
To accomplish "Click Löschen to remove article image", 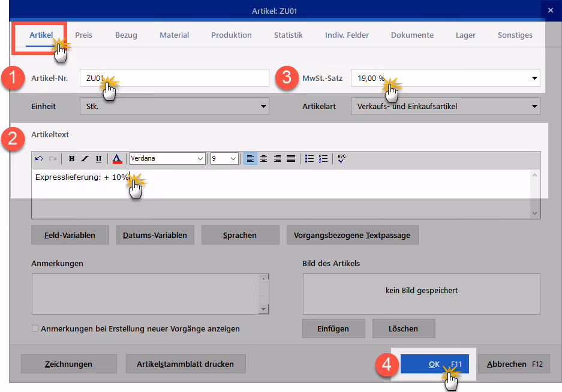I will (x=404, y=328).
